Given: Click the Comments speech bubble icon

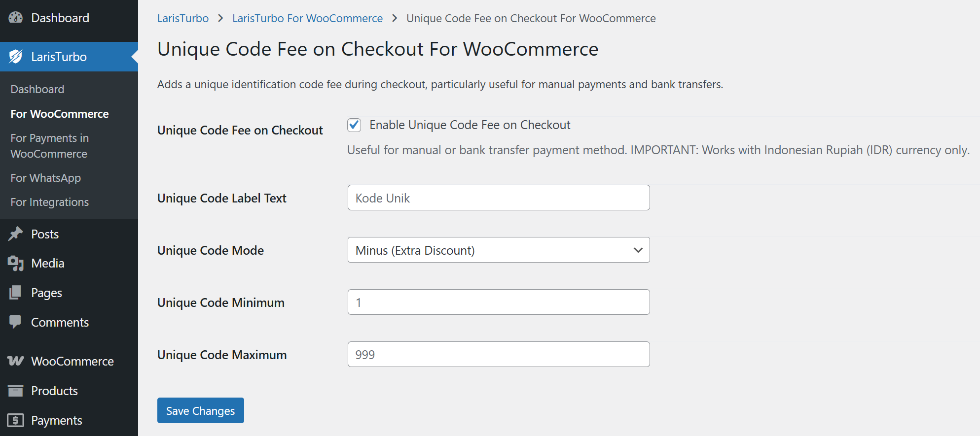Looking at the screenshot, I should click(x=15, y=322).
